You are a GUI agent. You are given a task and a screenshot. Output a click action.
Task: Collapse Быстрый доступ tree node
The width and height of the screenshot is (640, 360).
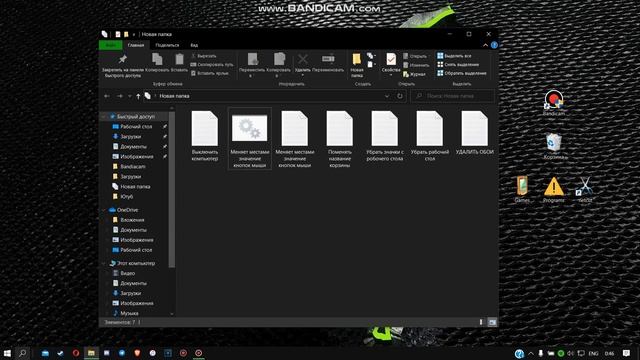tap(104, 117)
